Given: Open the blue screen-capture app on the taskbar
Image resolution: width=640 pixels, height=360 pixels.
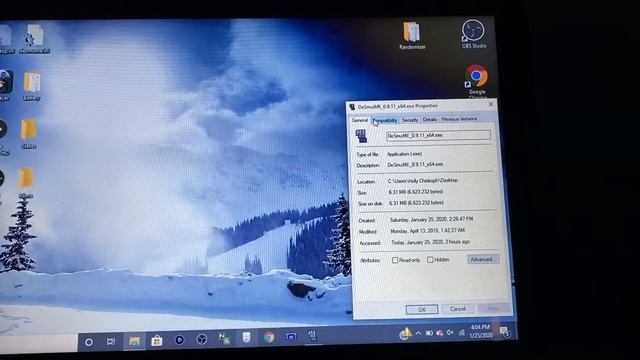Looking at the screenshot, I should (x=291, y=337).
